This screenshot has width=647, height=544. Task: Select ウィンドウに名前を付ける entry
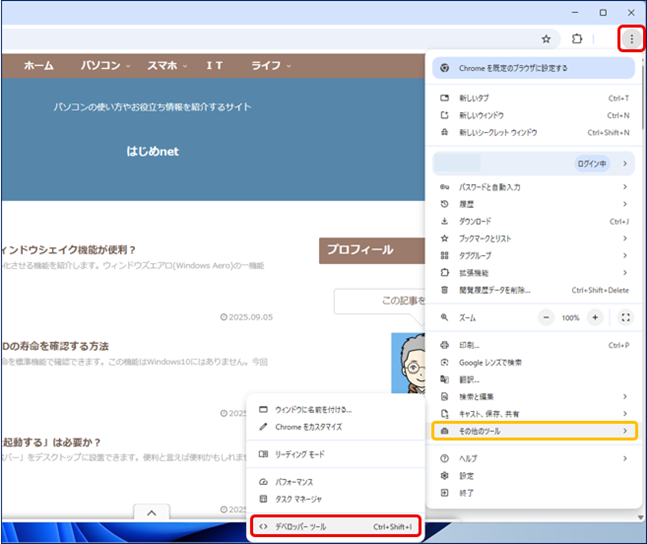[336, 409]
